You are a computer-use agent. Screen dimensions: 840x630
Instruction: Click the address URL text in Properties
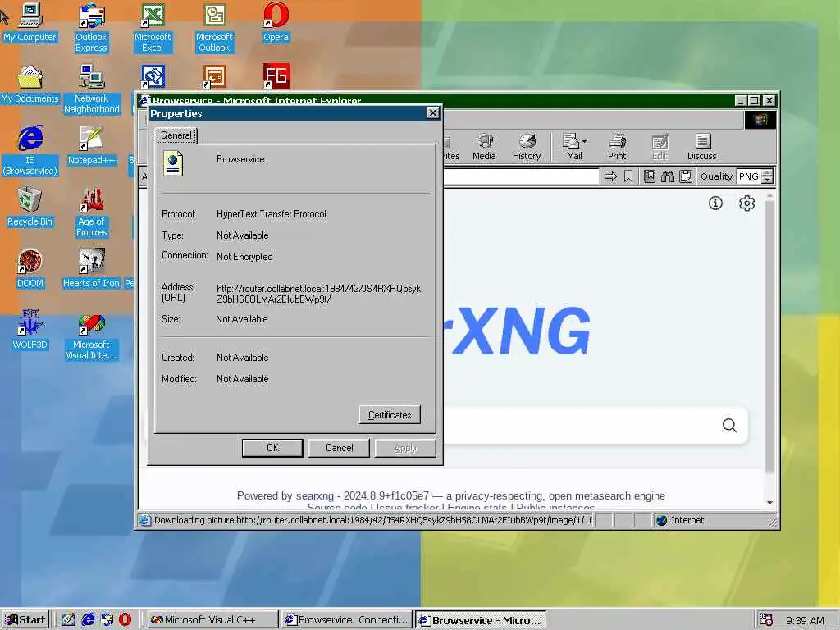tap(318, 294)
